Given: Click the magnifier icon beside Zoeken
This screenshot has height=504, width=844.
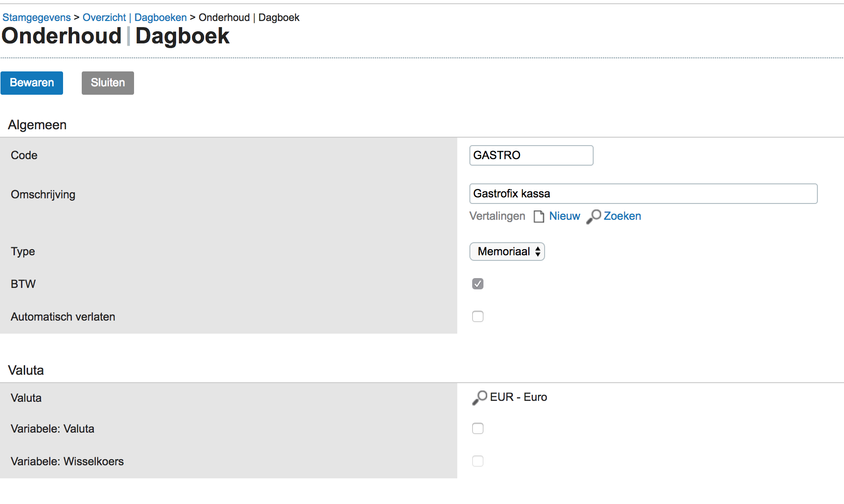Looking at the screenshot, I should 593,217.
